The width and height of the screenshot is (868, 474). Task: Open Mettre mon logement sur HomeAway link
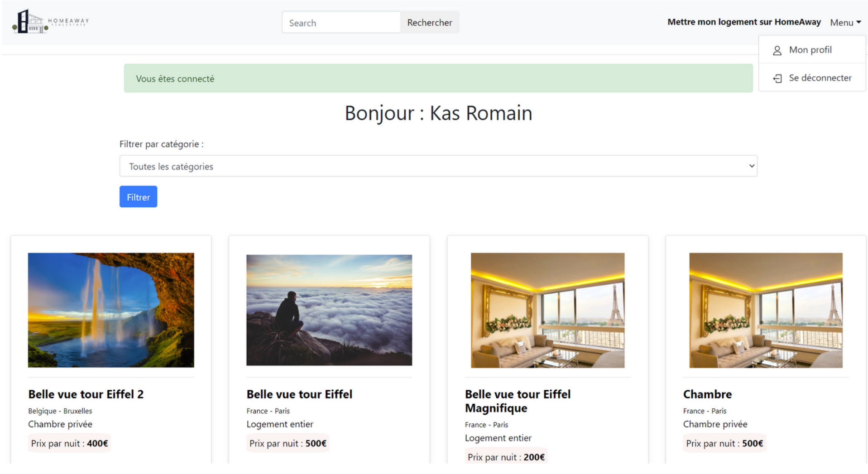743,22
